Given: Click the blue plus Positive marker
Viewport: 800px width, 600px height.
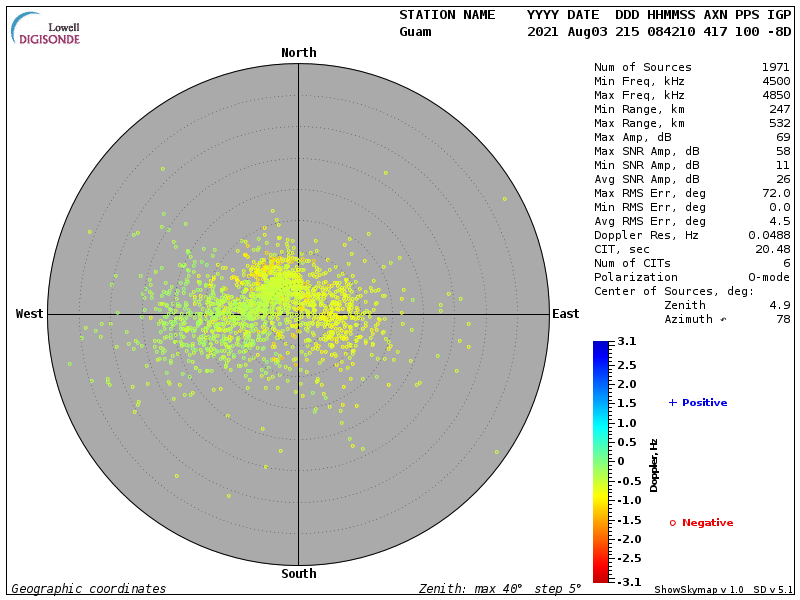Looking at the screenshot, I should 673,403.
